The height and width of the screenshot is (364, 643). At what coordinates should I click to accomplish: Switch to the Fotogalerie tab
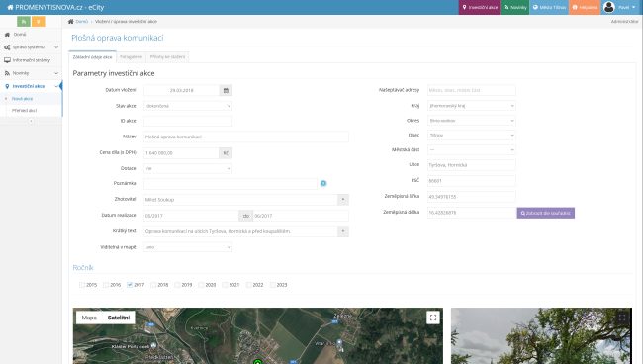(x=131, y=57)
